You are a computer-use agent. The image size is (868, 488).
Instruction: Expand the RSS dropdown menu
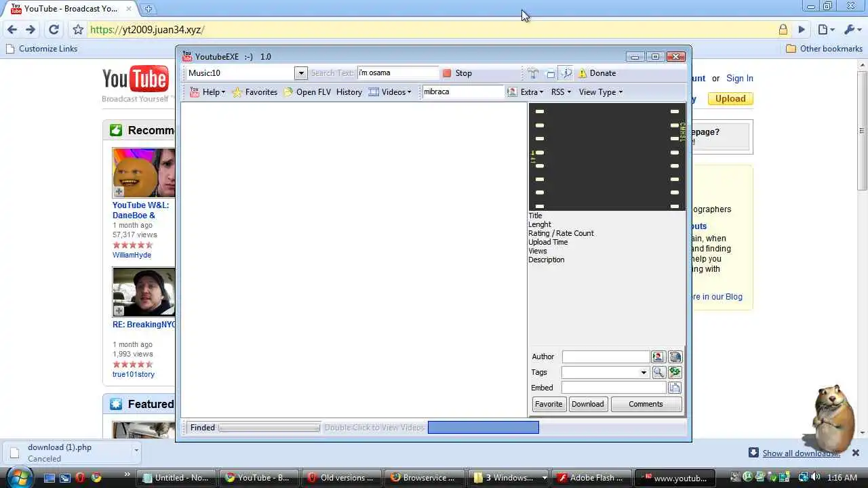pyautogui.click(x=561, y=92)
